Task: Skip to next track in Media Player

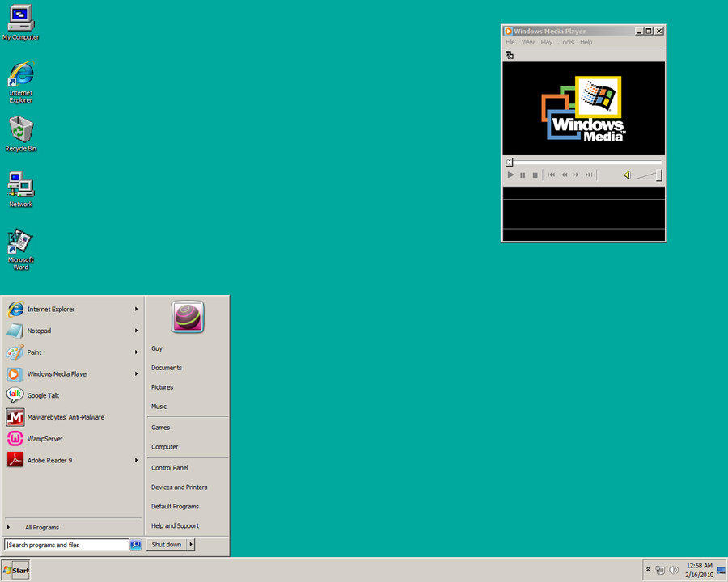Action: (589, 175)
